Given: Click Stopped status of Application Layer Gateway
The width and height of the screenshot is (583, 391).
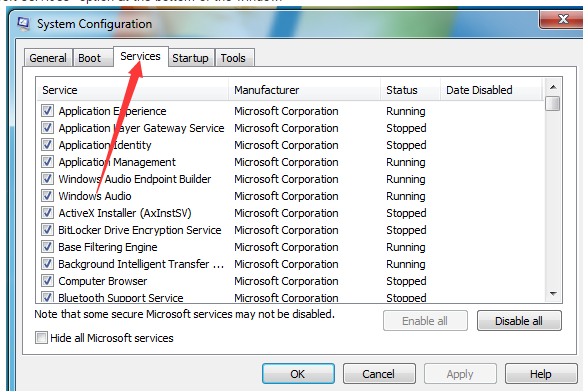Looking at the screenshot, I should click(406, 128).
